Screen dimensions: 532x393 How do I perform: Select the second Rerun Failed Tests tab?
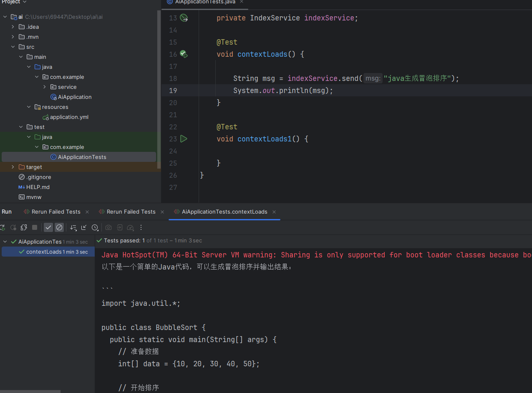coord(131,212)
